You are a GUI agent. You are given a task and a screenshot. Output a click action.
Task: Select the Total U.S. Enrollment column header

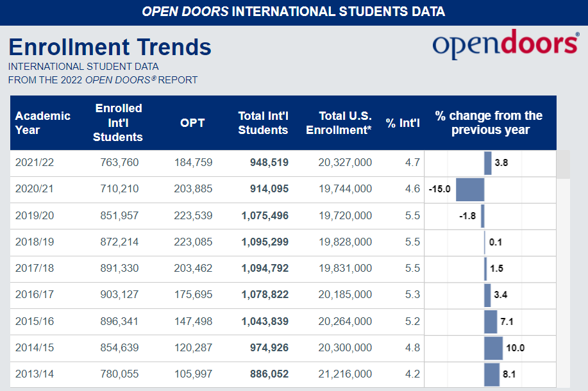[339, 122]
